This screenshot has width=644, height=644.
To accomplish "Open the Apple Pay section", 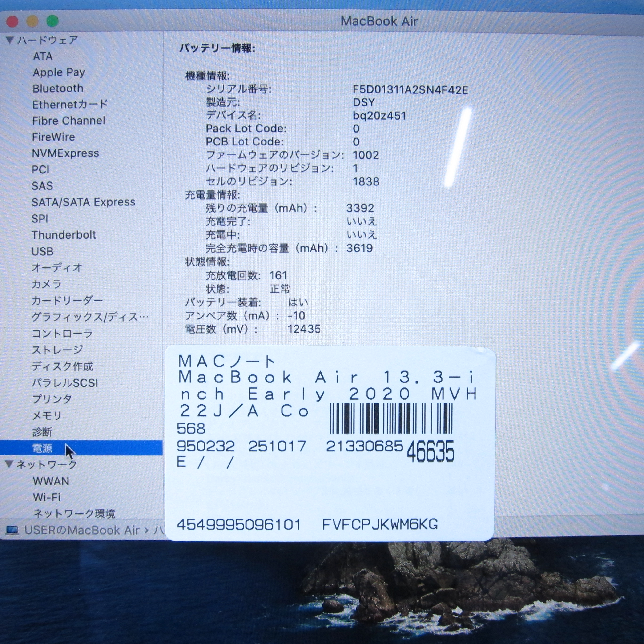I will pyautogui.click(x=59, y=72).
